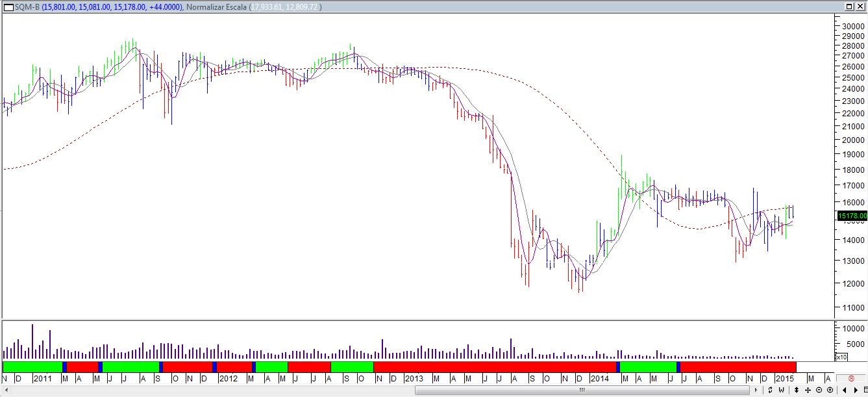Close the SQM-B chart window
Image resolution: width=868 pixels, height=397 pixels.
[x=860, y=6]
